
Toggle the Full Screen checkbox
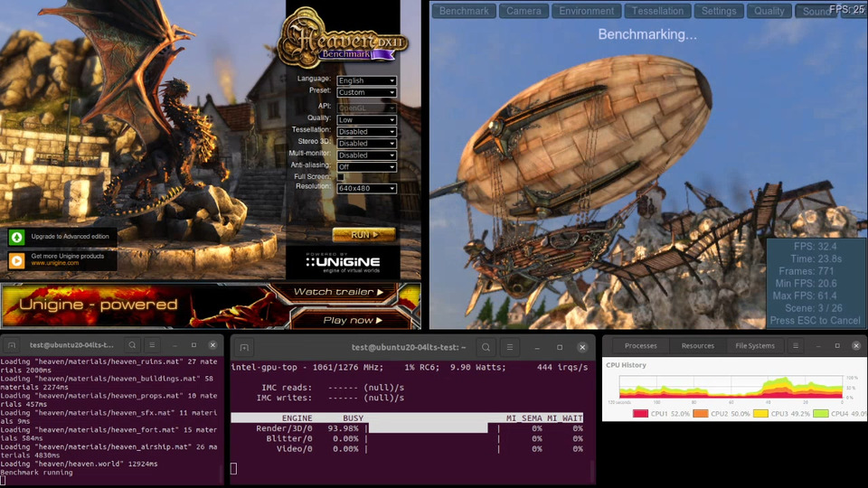click(x=341, y=177)
